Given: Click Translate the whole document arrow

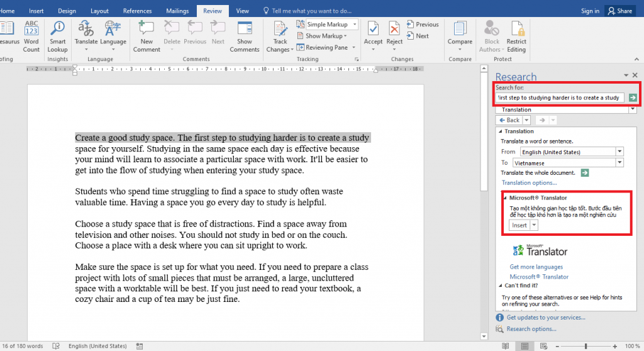Looking at the screenshot, I should [585, 173].
